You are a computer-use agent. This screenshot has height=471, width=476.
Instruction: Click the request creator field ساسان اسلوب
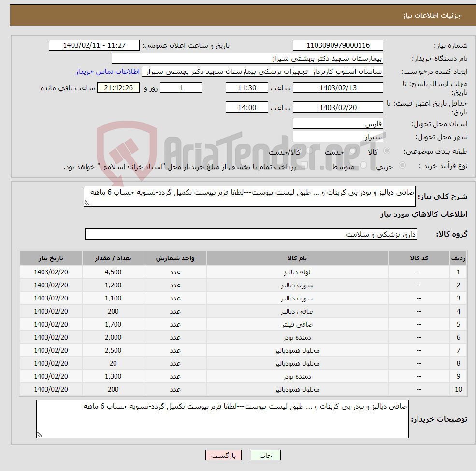point(262,71)
